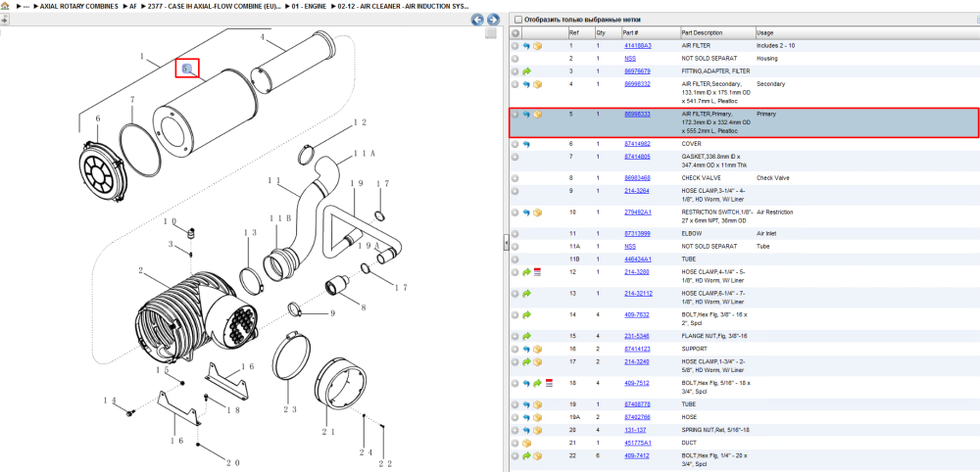This screenshot has height=472, width=980.
Task: Select the 'Includes 2 - 10' usage text
Action: pos(775,46)
